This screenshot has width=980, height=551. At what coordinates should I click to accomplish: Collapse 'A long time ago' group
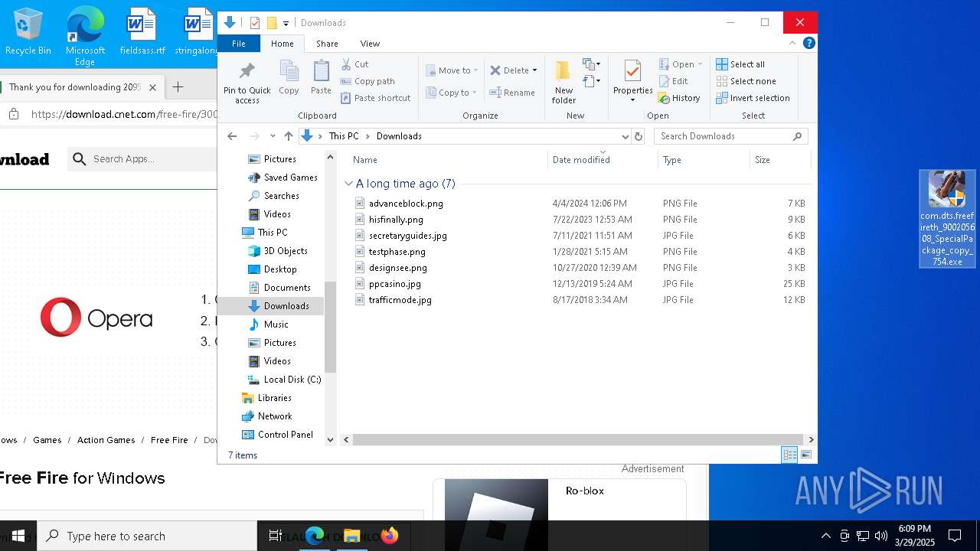pos(348,184)
